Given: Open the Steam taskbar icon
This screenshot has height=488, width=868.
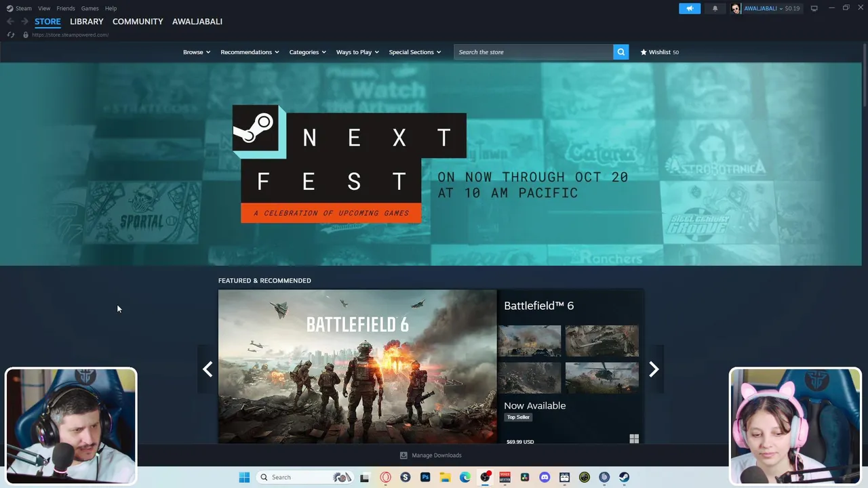Looking at the screenshot, I should tap(624, 477).
